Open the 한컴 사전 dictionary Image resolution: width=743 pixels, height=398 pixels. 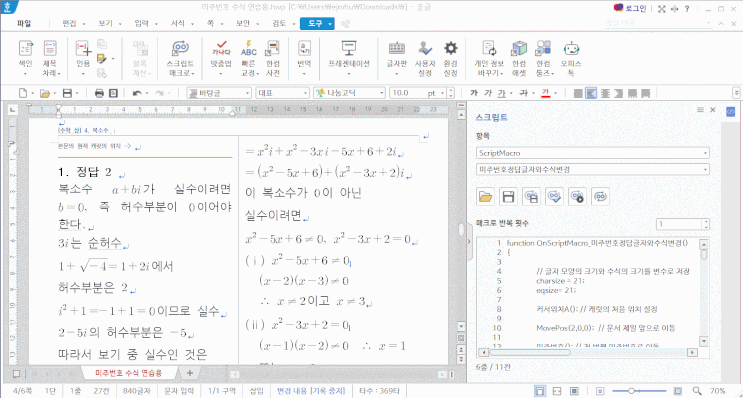point(272,58)
